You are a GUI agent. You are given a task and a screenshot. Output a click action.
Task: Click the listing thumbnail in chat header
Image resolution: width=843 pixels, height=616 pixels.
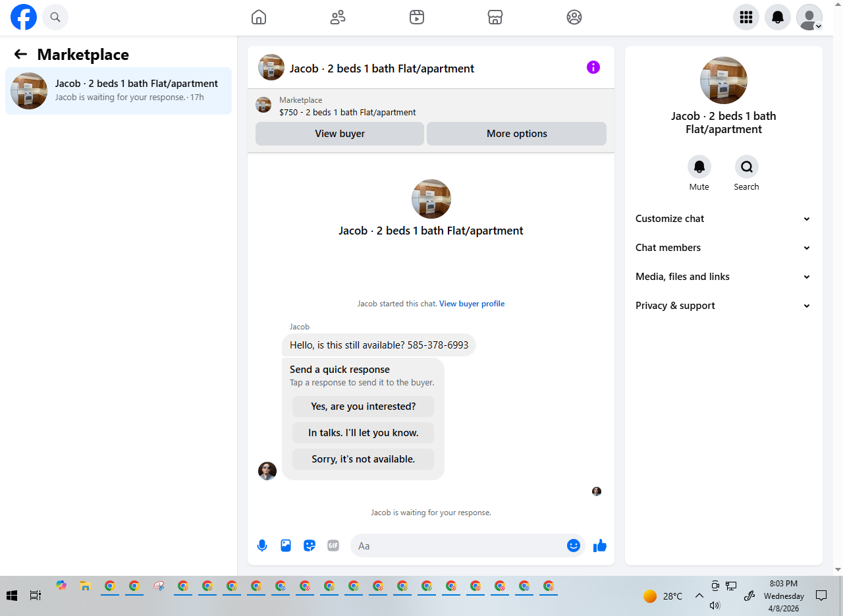[x=271, y=67]
